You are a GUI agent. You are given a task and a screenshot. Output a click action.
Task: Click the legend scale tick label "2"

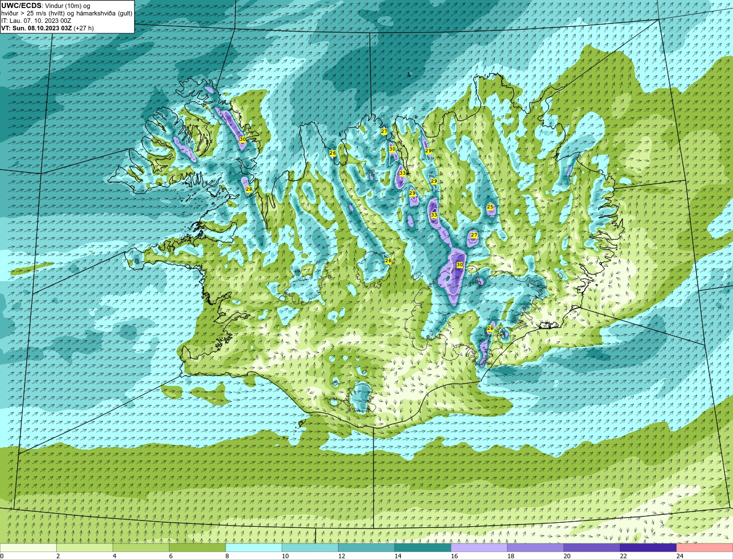coord(58,556)
